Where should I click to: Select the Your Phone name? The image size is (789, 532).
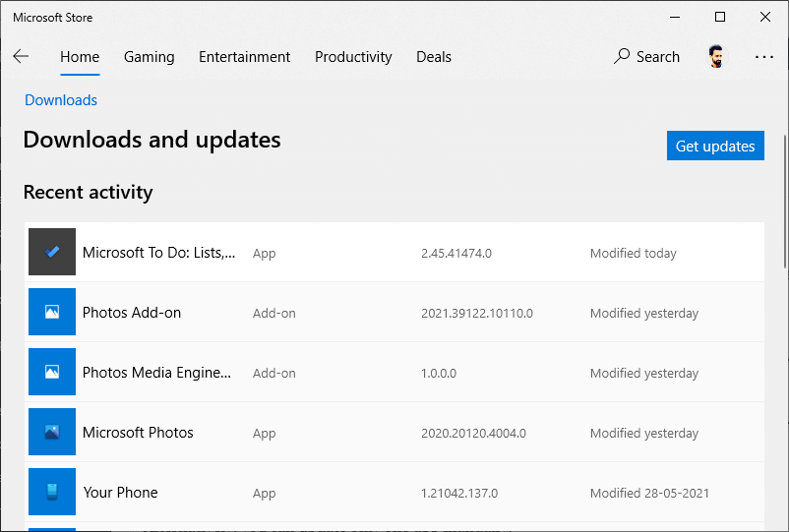(120, 493)
